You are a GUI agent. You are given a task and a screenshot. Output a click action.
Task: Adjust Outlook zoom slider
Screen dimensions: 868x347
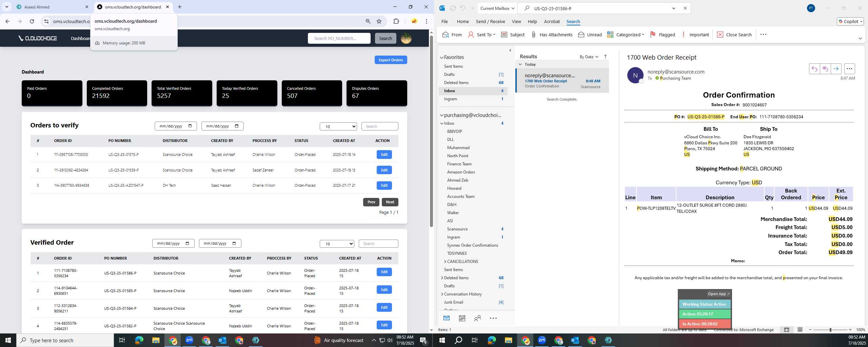point(830,330)
